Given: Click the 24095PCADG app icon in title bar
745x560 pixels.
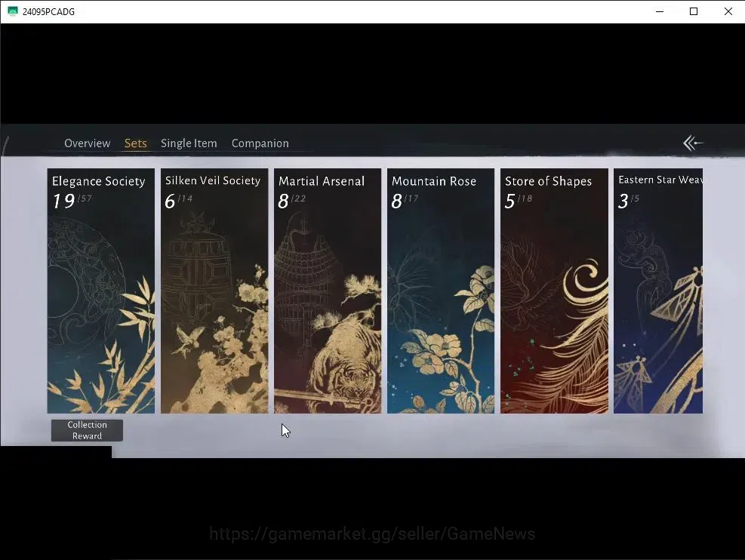Looking at the screenshot, I should (12, 11).
